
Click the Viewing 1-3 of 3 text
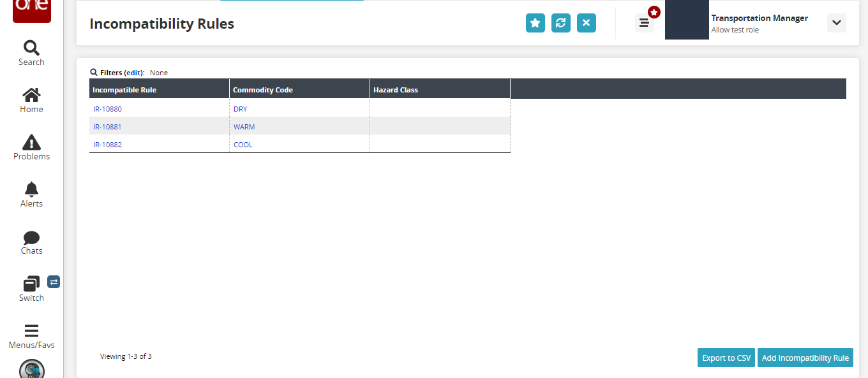[126, 356]
